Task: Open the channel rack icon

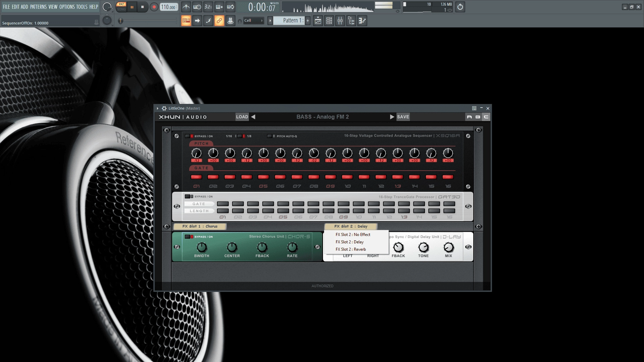Action: point(329,21)
